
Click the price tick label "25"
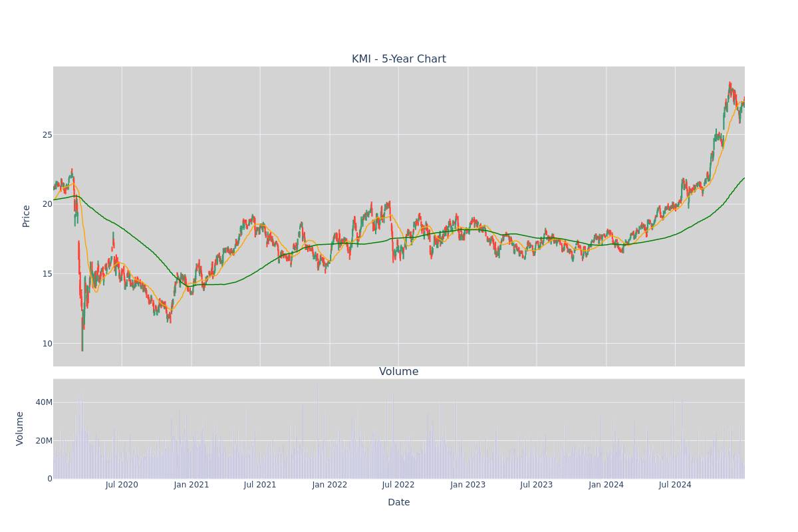(47, 134)
